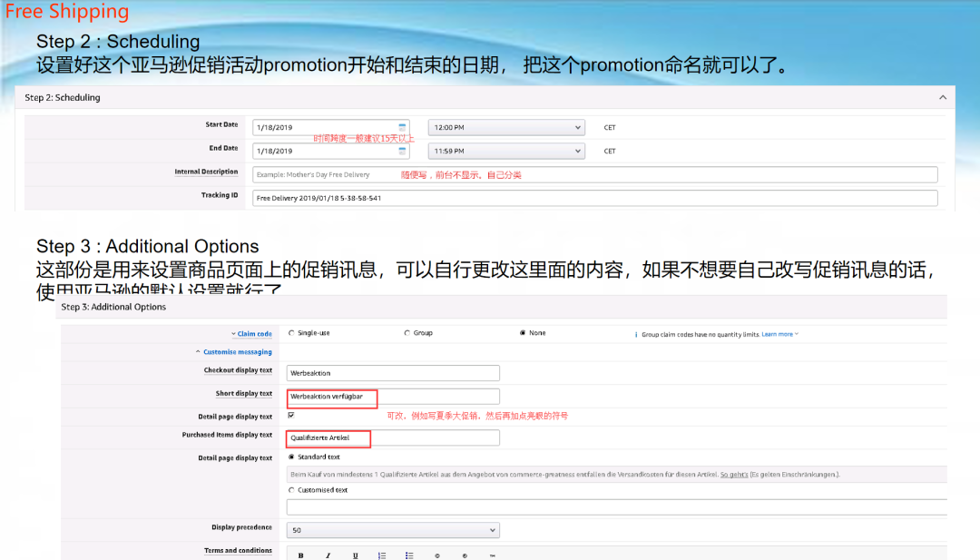Click Purchased items display text label

[x=227, y=435]
